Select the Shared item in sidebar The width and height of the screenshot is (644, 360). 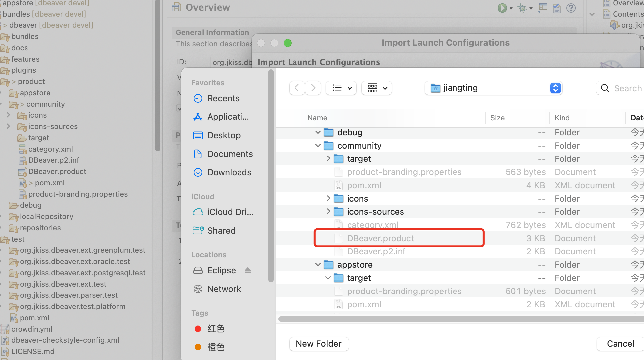click(x=221, y=230)
